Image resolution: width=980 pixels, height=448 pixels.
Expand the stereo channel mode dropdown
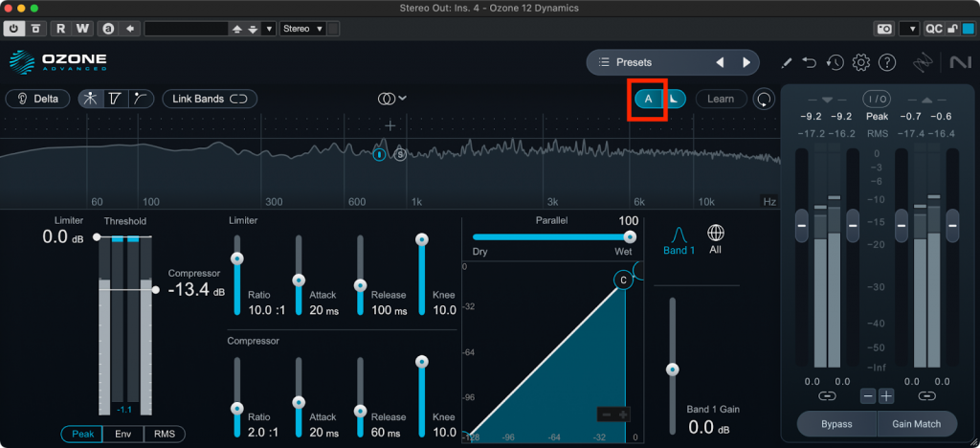[391, 99]
